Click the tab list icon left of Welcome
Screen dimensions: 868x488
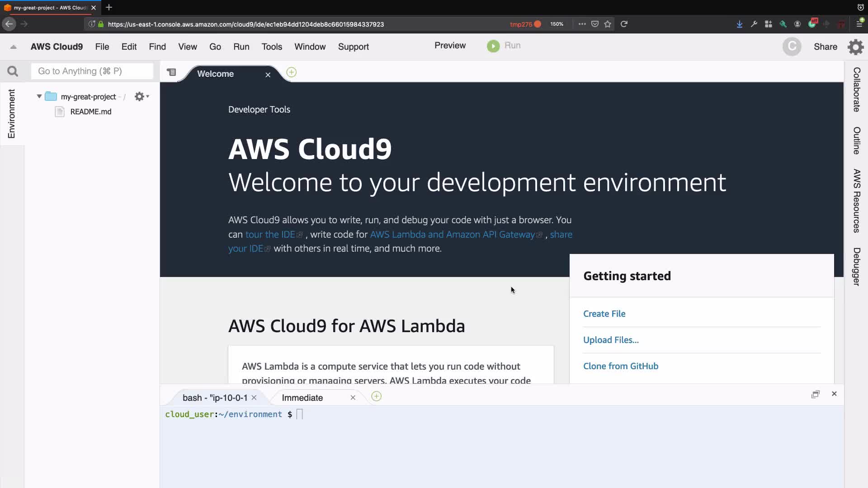click(x=171, y=72)
